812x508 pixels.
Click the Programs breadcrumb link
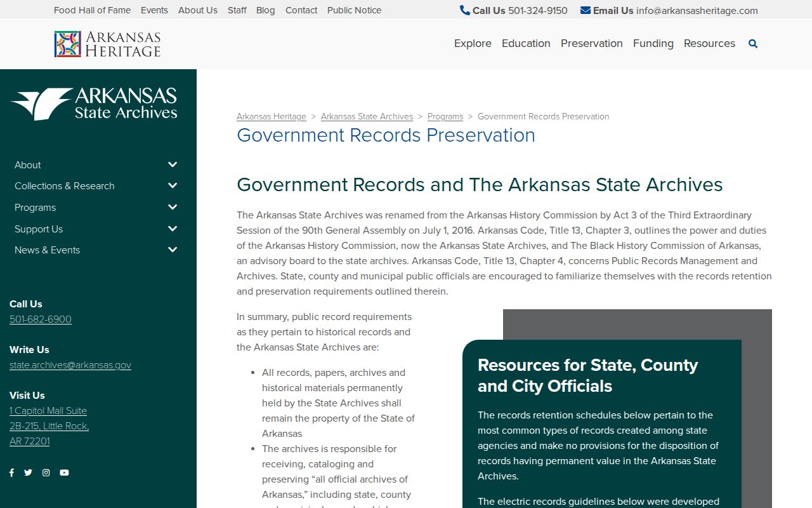point(445,116)
